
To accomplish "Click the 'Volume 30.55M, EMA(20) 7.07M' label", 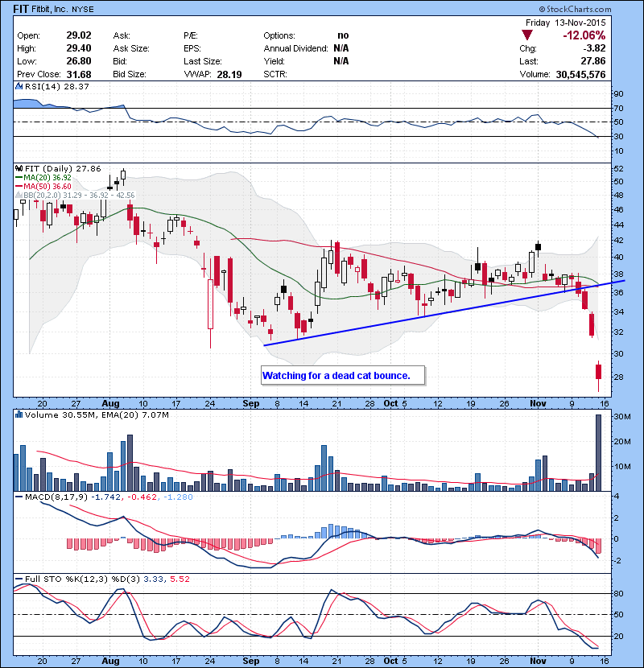I will tap(97, 414).
